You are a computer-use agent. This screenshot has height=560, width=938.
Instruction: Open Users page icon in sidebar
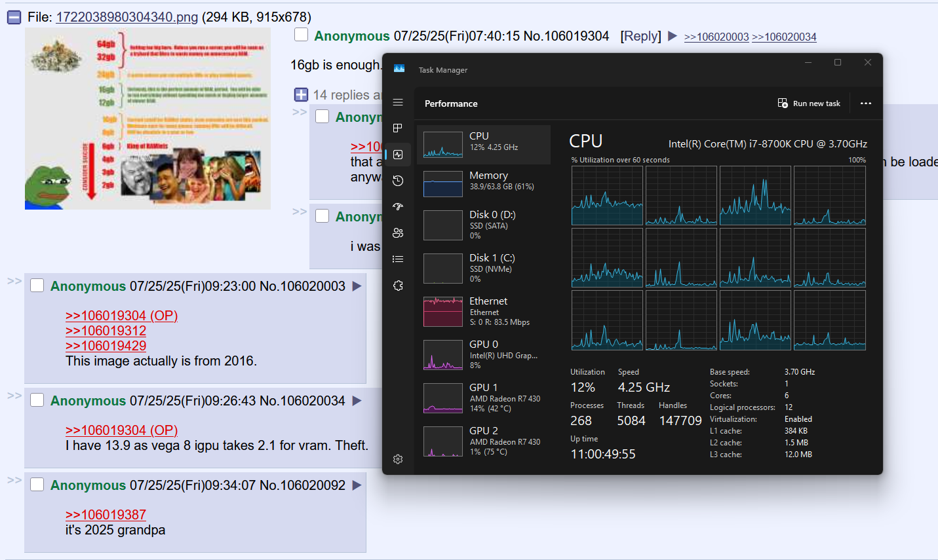398,233
